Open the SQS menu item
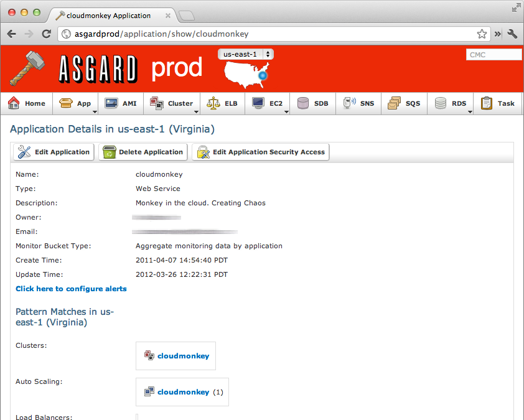524x420 pixels. [404, 103]
